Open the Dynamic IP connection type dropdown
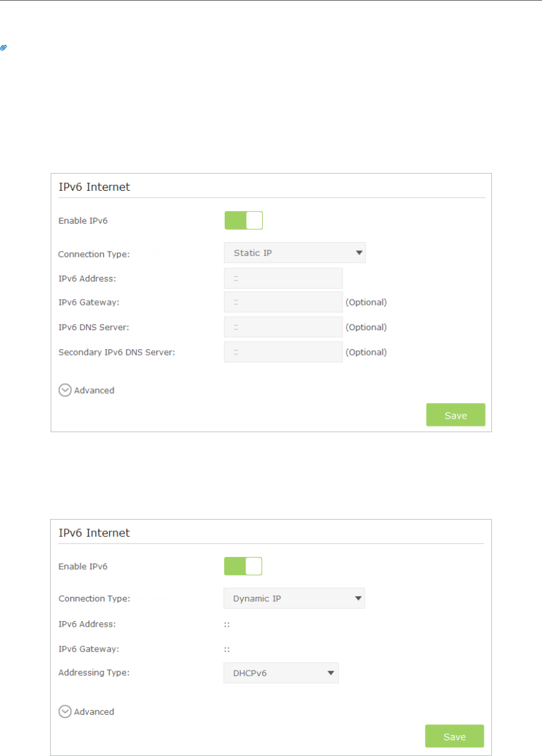The height and width of the screenshot is (756, 542). (x=294, y=598)
